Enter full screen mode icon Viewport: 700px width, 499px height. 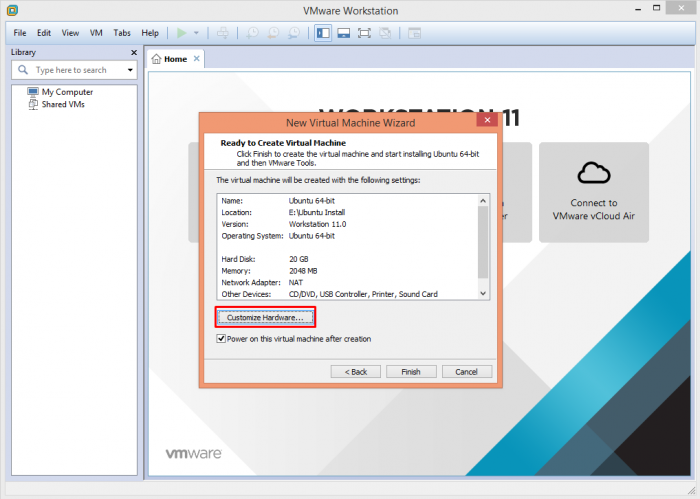[364, 33]
